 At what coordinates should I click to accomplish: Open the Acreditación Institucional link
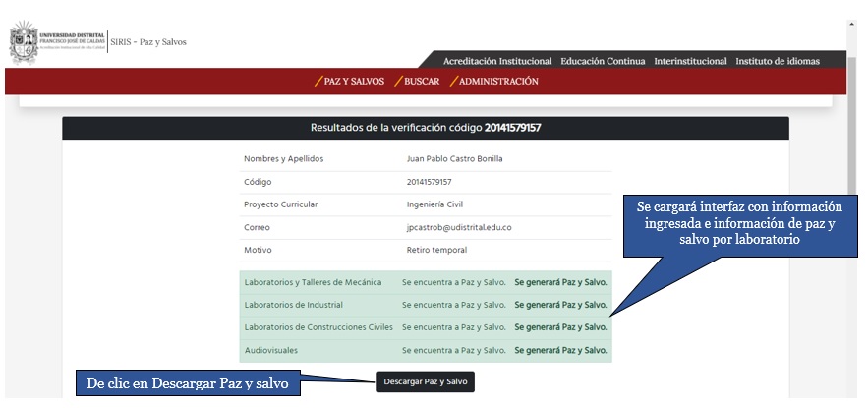pyautogui.click(x=497, y=61)
